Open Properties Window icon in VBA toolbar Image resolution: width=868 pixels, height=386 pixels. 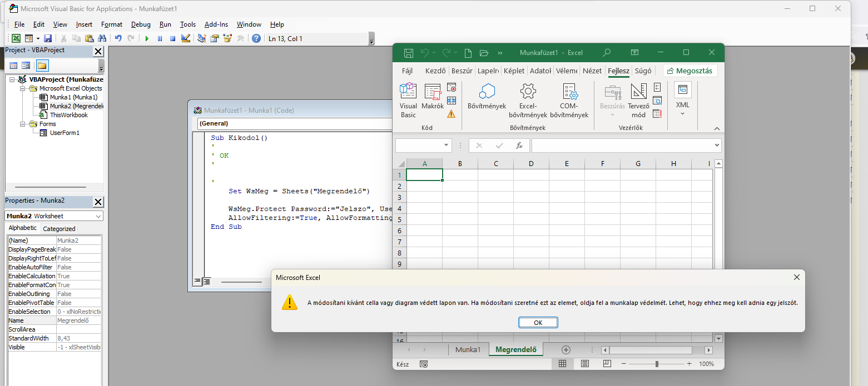pos(214,38)
